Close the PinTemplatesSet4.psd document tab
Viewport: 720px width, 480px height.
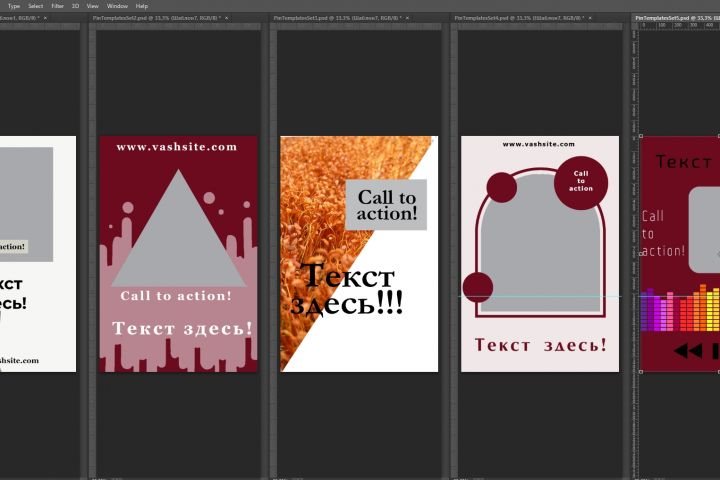(x=590, y=18)
